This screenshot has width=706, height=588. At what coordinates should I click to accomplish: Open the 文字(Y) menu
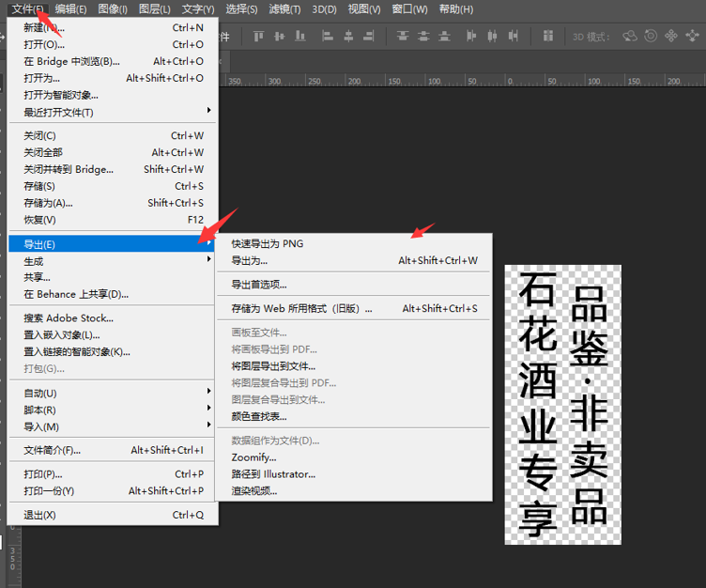coord(198,9)
